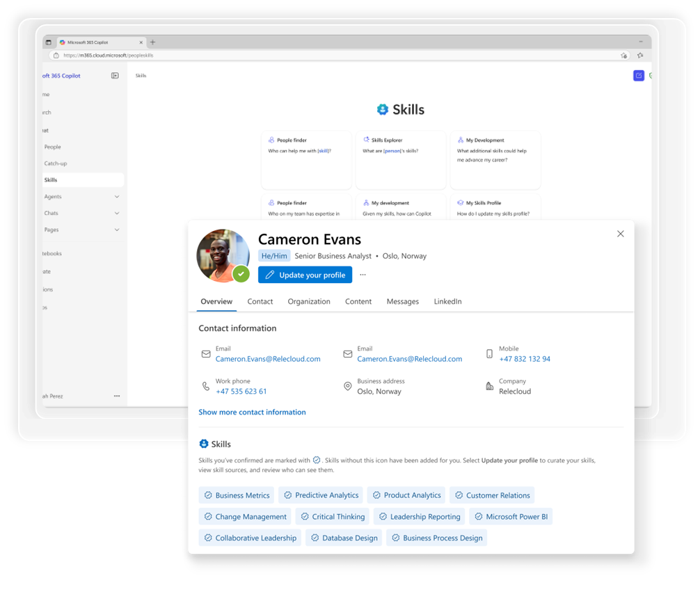Open account options ellipsis in sidebar bottom
Image resolution: width=700 pixels, height=594 pixels.
tap(116, 396)
